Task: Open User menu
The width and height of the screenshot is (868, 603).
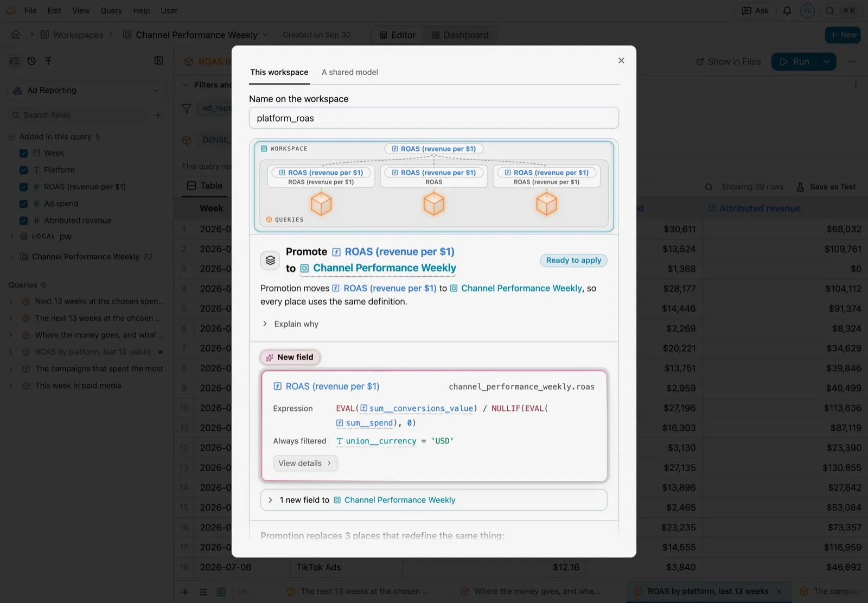Action: click(169, 10)
